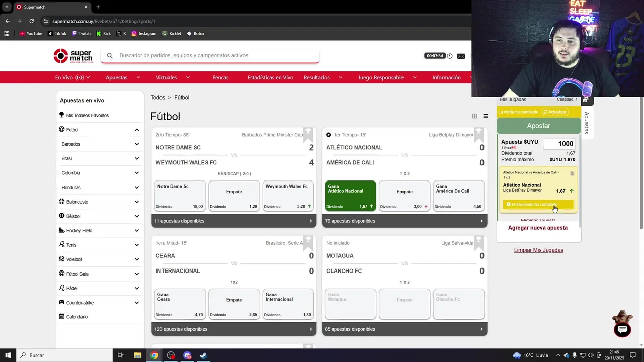Open the Virtuales menu
644x362 pixels.
point(173,78)
